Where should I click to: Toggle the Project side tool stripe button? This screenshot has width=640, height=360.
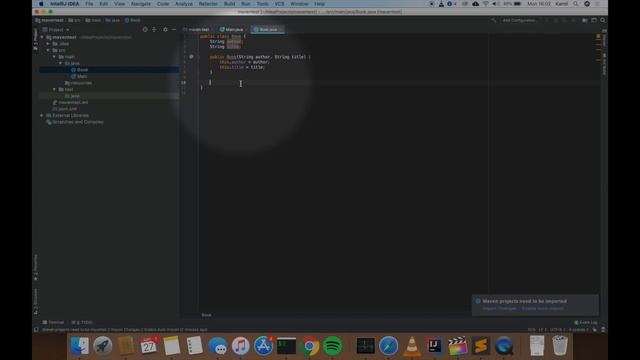pos(36,39)
